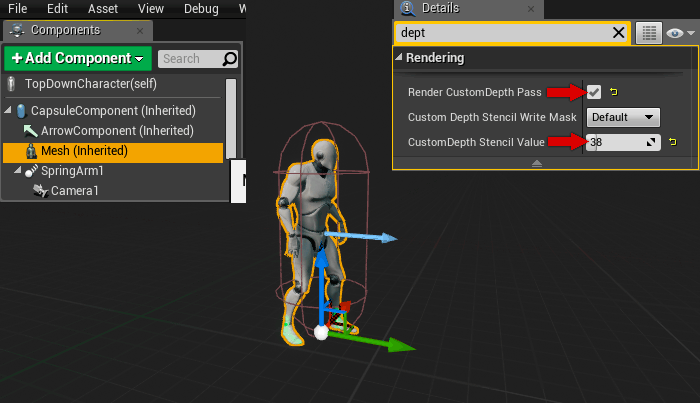
Task: Reset CustomDepth Stencil Value to default
Action: [673, 142]
